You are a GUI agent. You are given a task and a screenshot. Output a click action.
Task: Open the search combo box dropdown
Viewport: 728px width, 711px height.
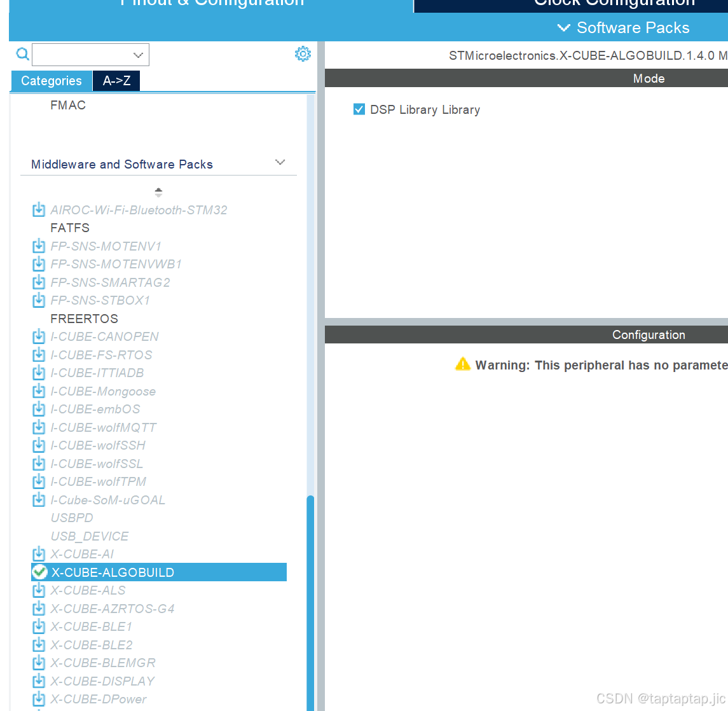click(138, 55)
